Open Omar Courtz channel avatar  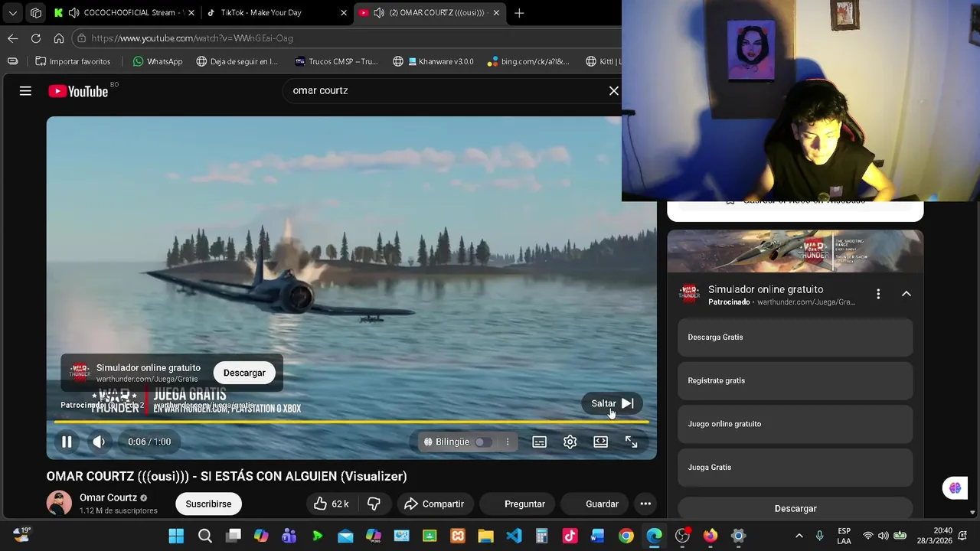[x=59, y=503]
